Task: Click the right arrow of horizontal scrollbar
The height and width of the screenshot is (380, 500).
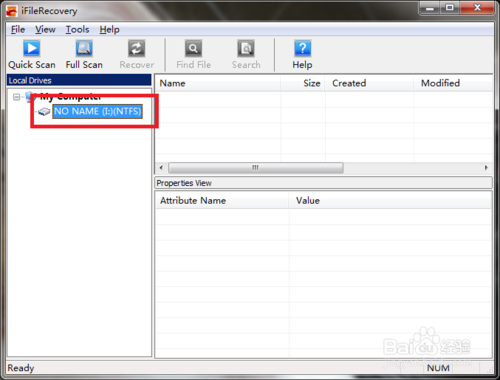Action: tap(486, 167)
